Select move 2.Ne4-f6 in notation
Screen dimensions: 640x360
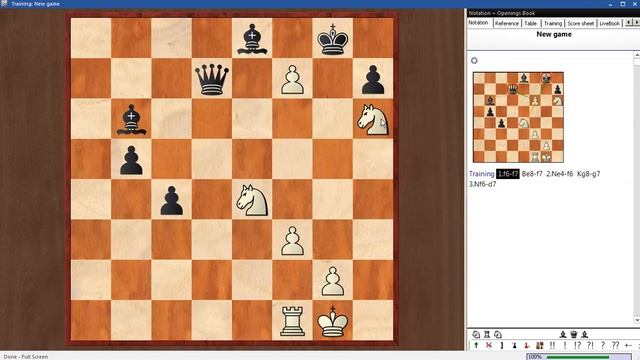[x=560, y=174]
